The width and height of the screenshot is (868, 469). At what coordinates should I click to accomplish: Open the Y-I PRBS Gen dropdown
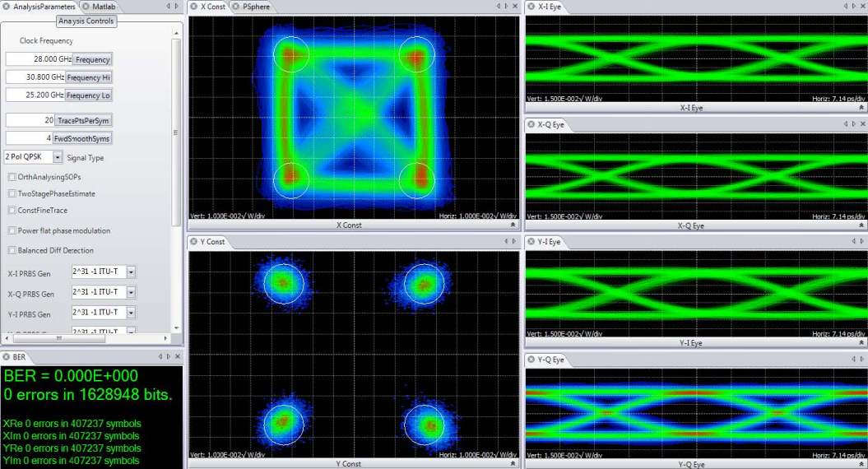coord(131,313)
